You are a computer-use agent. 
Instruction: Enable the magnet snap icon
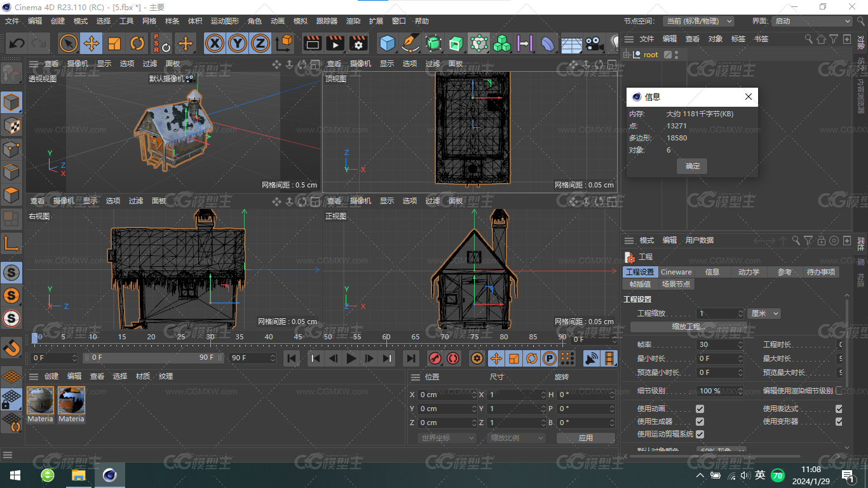[11, 348]
